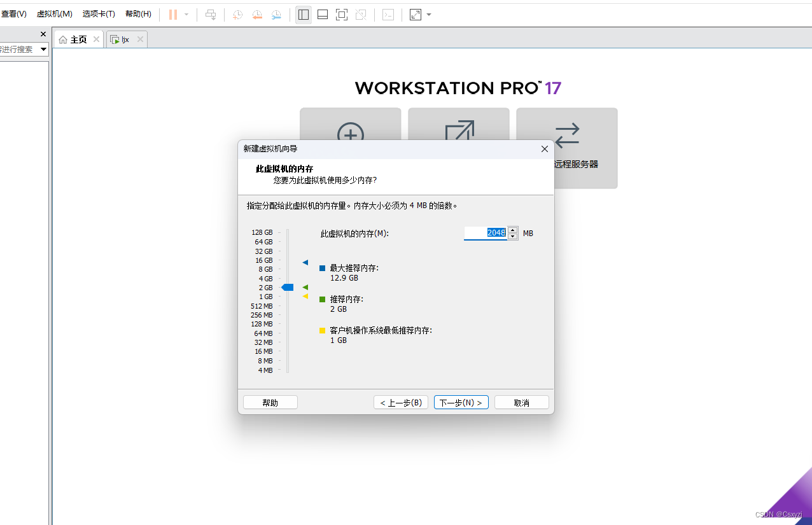This screenshot has height=525, width=812.
Task: Click the revert to snapshot icon
Action: [x=257, y=14]
